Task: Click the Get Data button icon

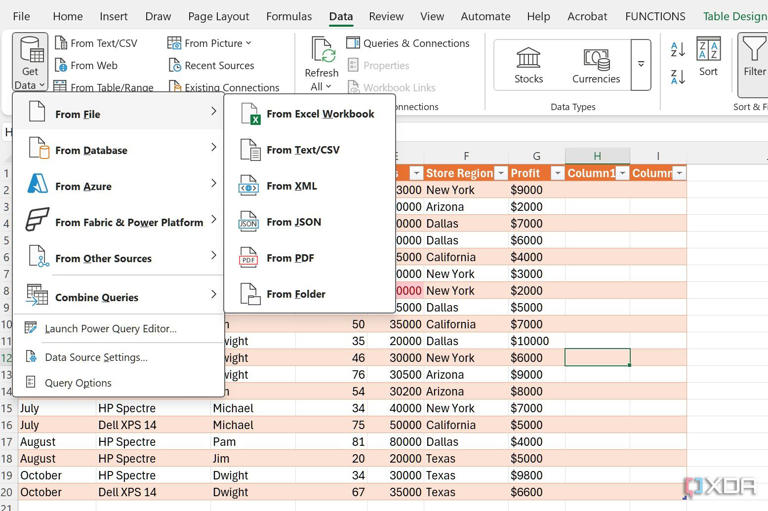Action: pyautogui.click(x=30, y=52)
